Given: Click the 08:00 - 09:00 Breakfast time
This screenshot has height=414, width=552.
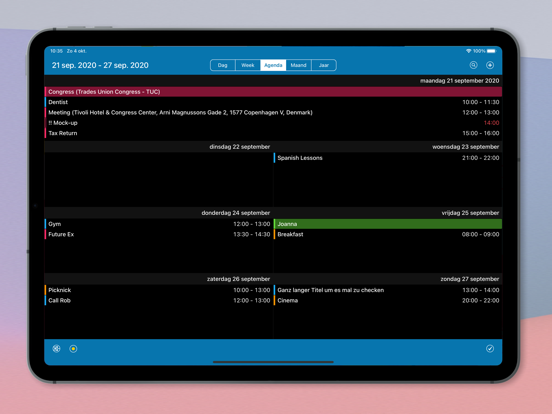Looking at the screenshot, I should point(481,234).
